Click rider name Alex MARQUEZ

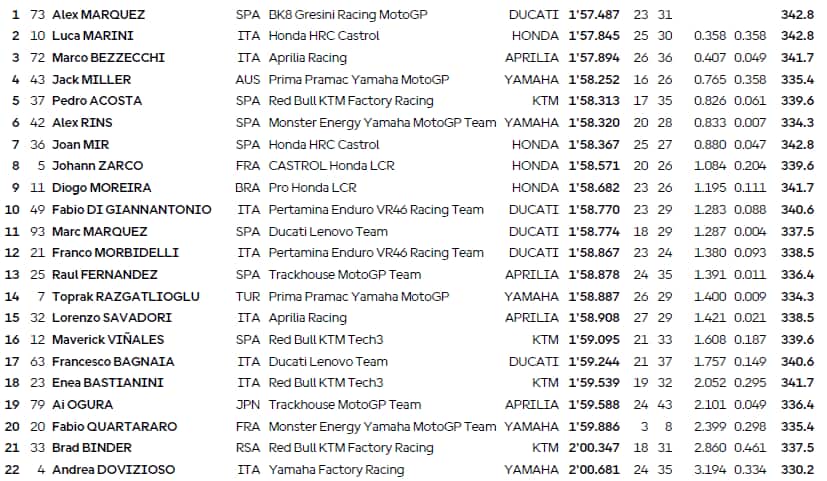(98, 15)
